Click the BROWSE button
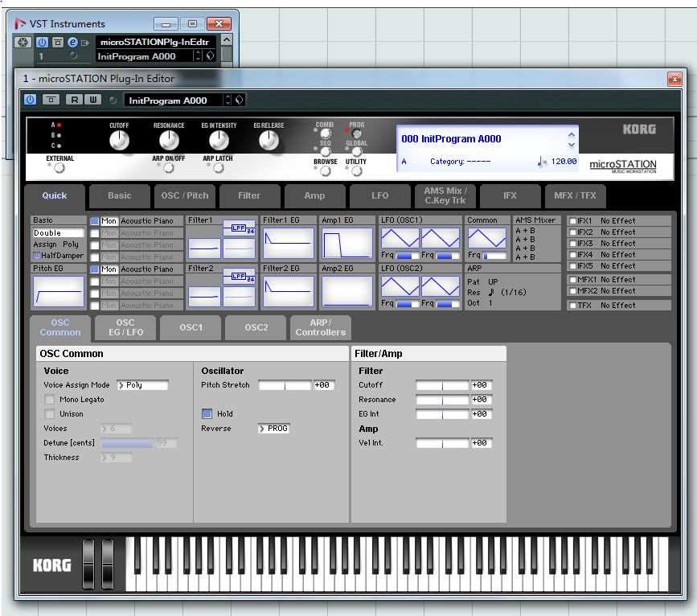 point(326,171)
